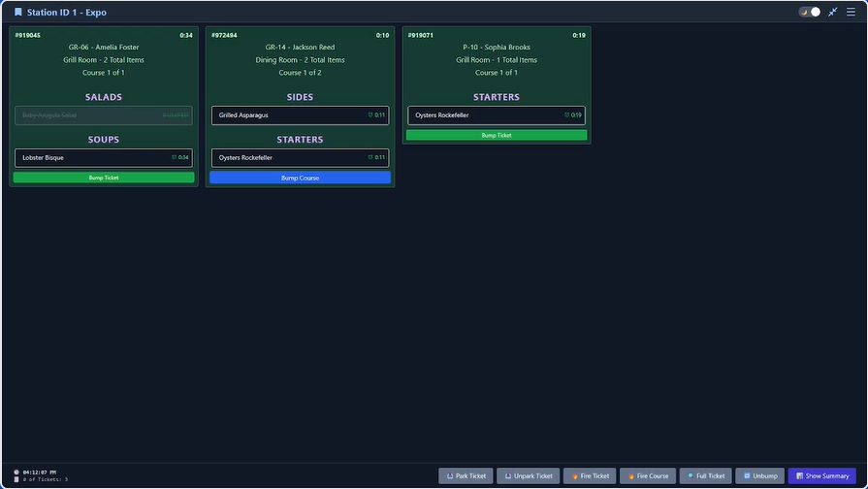The width and height of the screenshot is (868, 489).
Task: Click the 0:34 timer on ticket #919045
Action: (x=186, y=36)
